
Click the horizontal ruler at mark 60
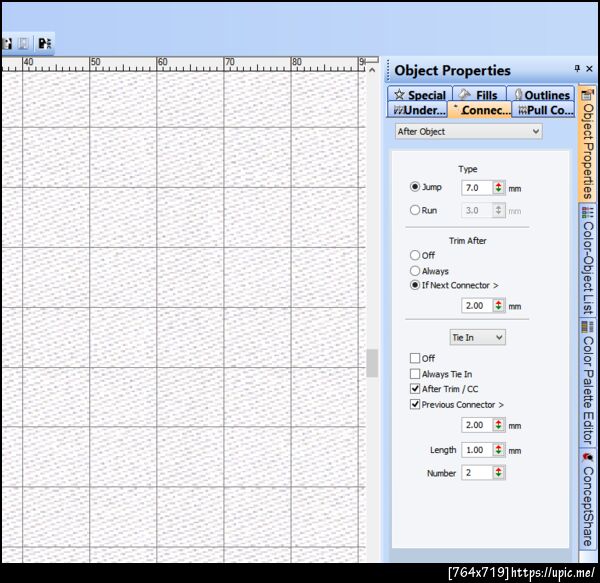tap(162, 63)
